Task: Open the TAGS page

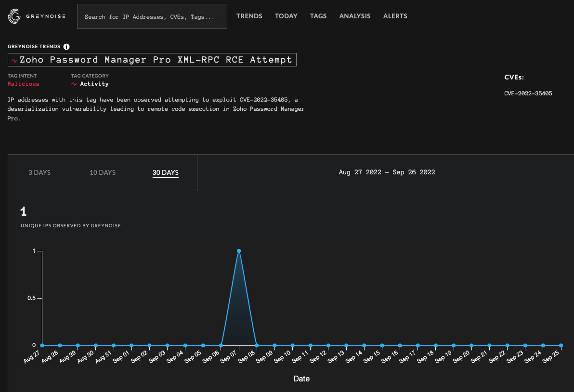Action: point(318,16)
